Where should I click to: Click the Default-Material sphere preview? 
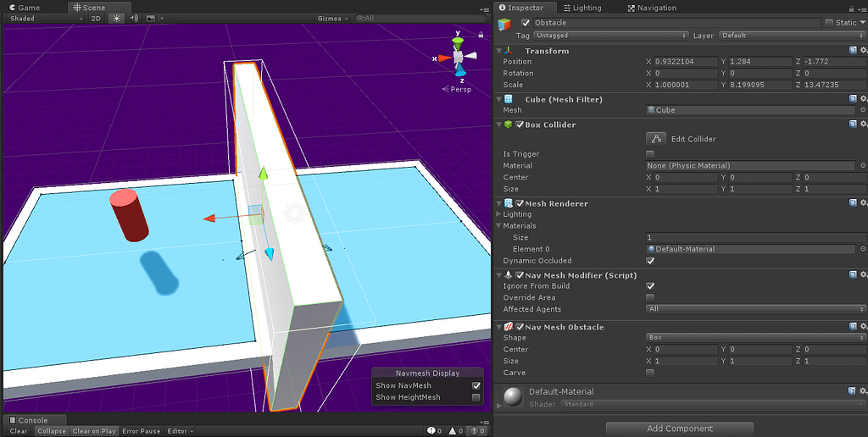(x=515, y=396)
